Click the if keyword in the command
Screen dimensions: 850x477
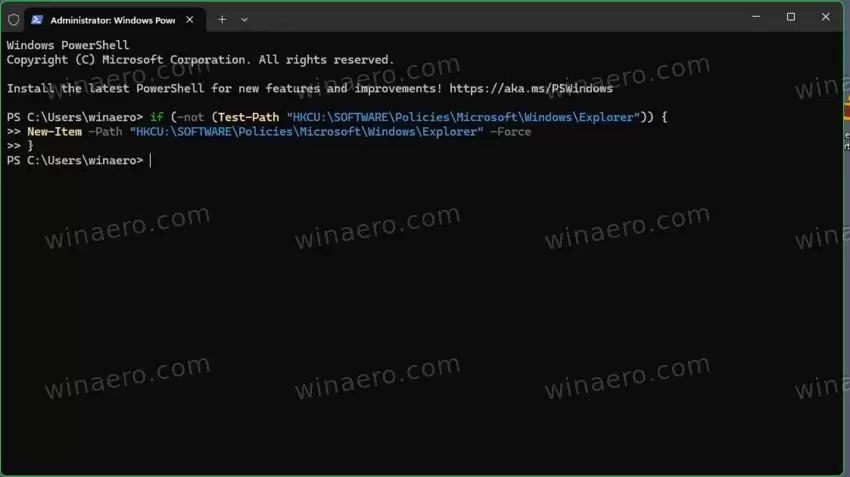click(x=157, y=117)
